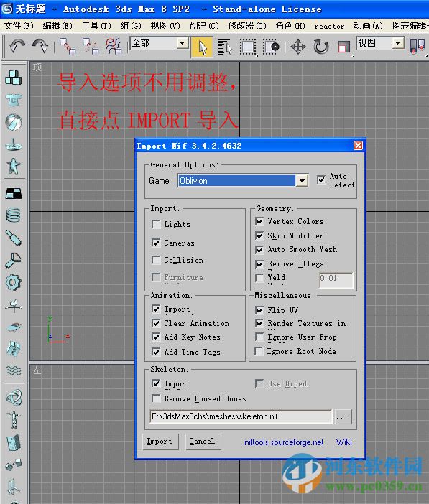Toggle the Auto Smooth Mesh checkbox
Screen dimensions: 429x504
(259, 250)
